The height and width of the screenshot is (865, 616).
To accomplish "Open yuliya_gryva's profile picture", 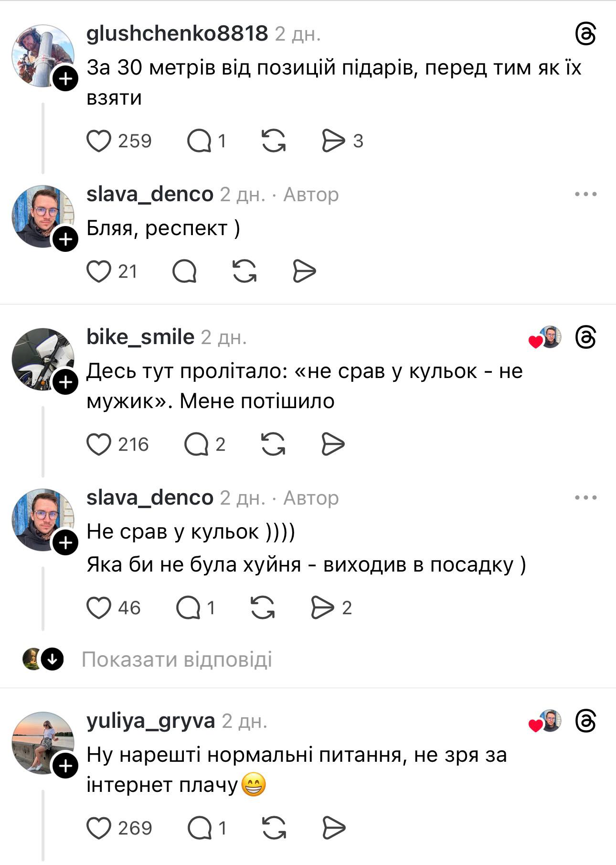I will [43, 743].
